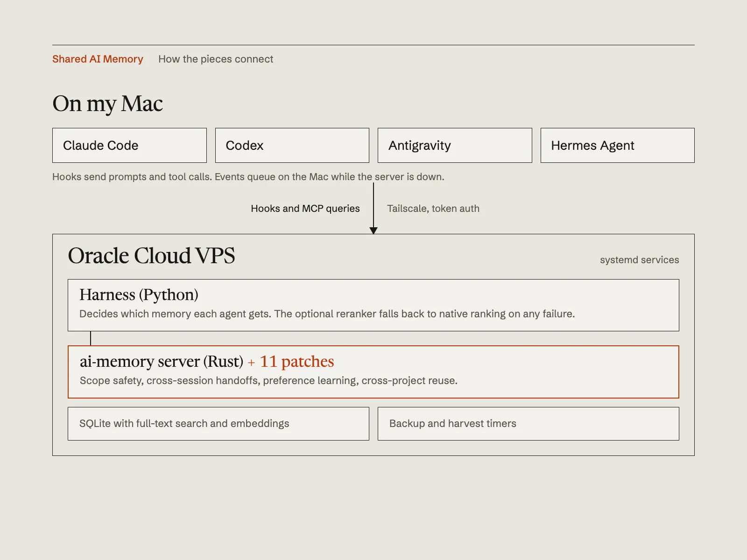Select the Backup and harvest timers box
Screen dimensions: 747x560
(529, 424)
